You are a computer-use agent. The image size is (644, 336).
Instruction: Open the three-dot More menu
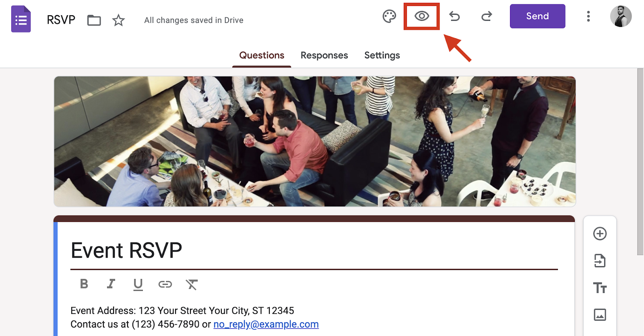(588, 16)
